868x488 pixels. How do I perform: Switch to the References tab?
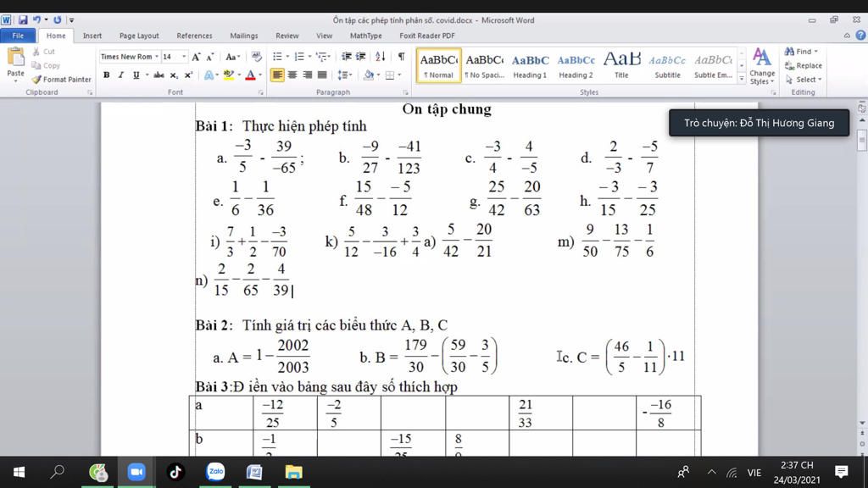[x=194, y=36]
